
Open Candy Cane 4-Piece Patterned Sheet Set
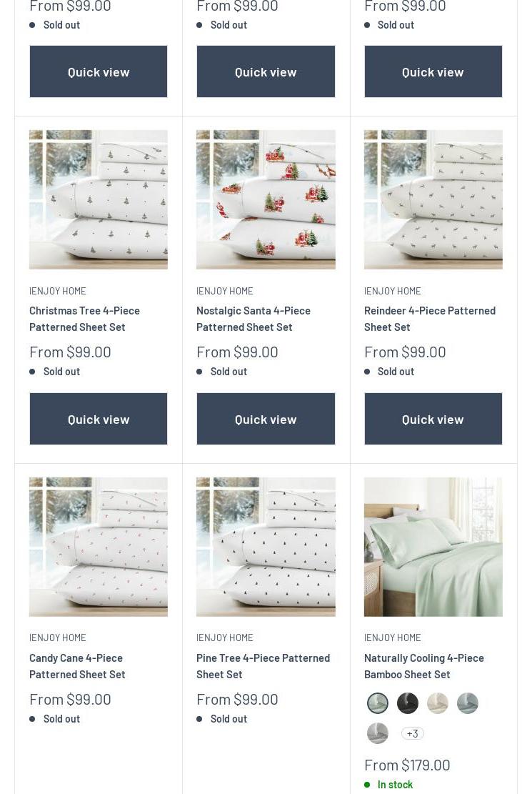tap(77, 666)
